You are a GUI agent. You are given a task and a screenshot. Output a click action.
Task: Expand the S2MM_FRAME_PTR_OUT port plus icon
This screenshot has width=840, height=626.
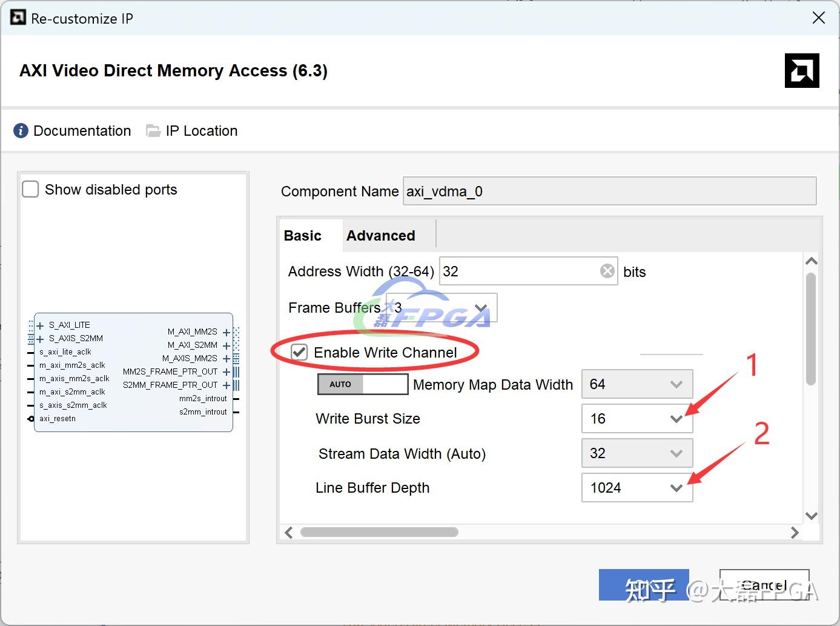[x=227, y=385]
